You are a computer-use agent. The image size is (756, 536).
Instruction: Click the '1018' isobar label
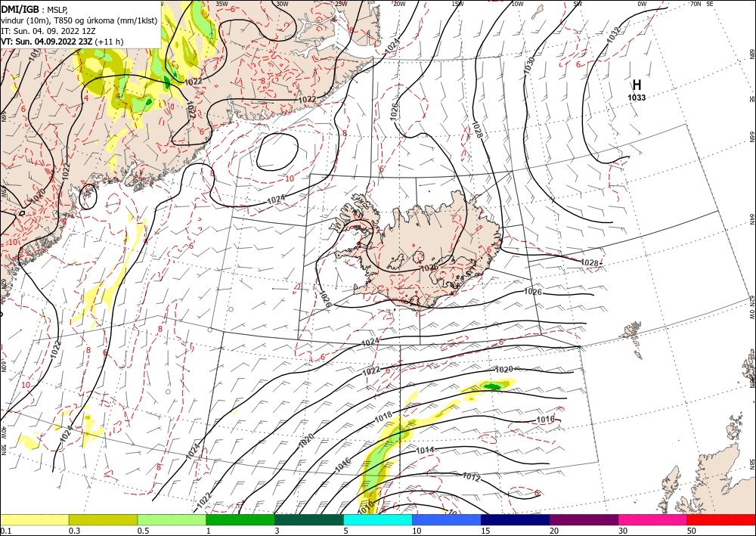[383, 417]
